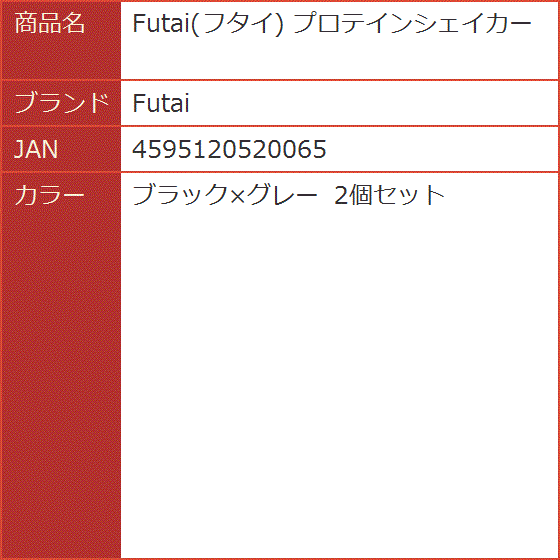Click the blank space under product name text

[x=339, y=59]
